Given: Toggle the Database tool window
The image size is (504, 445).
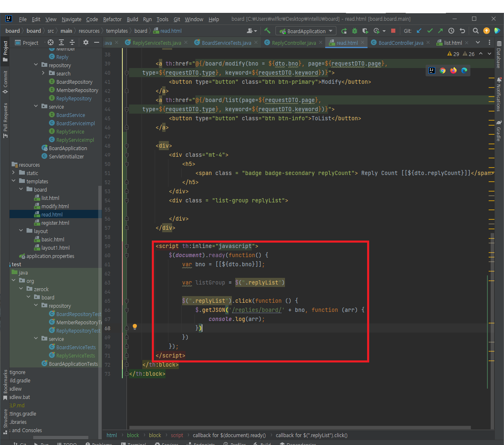Looking at the screenshot, I should 499,54.
